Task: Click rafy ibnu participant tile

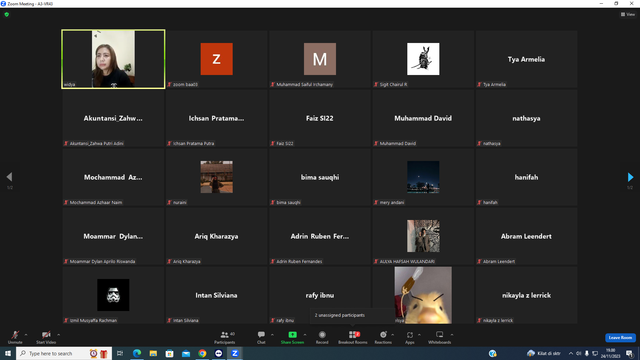Action: [320, 295]
